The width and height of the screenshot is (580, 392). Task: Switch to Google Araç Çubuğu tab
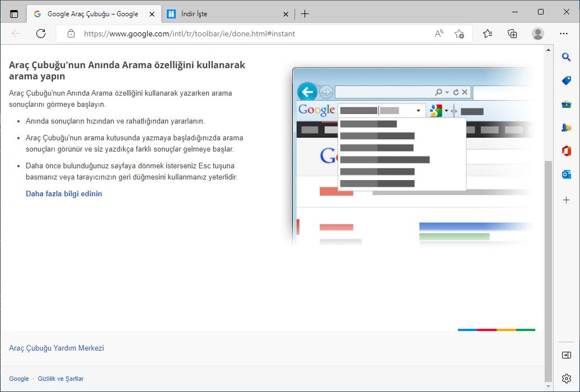coord(94,14)
